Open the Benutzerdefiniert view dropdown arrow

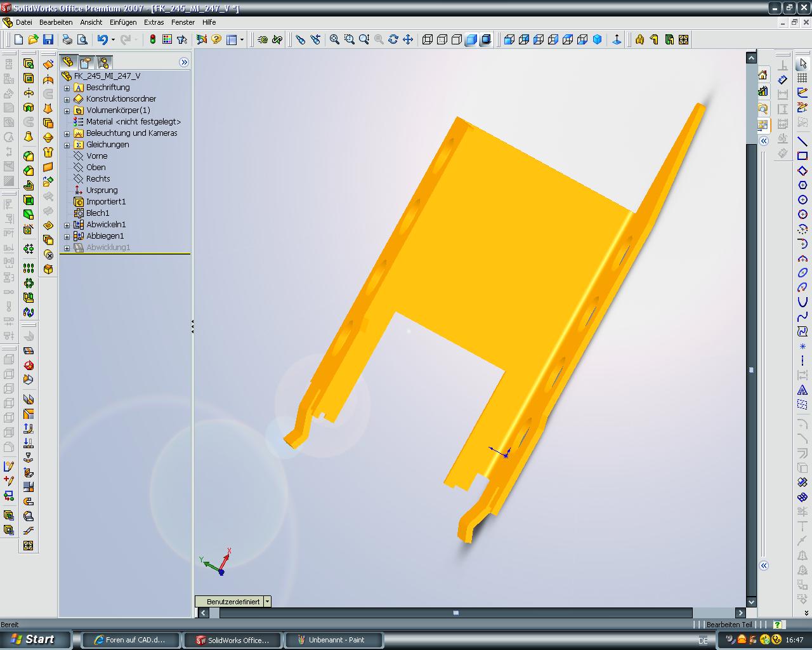[267, 601]
